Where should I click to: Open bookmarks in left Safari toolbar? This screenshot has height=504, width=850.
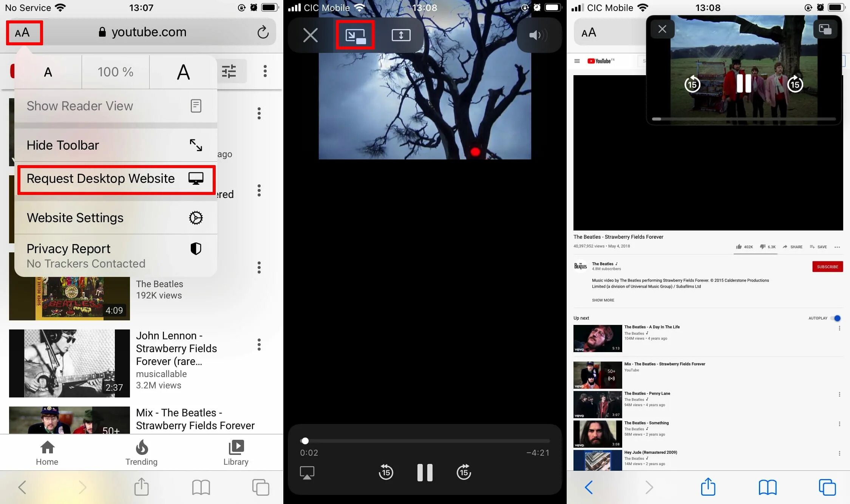click(201, 487)
